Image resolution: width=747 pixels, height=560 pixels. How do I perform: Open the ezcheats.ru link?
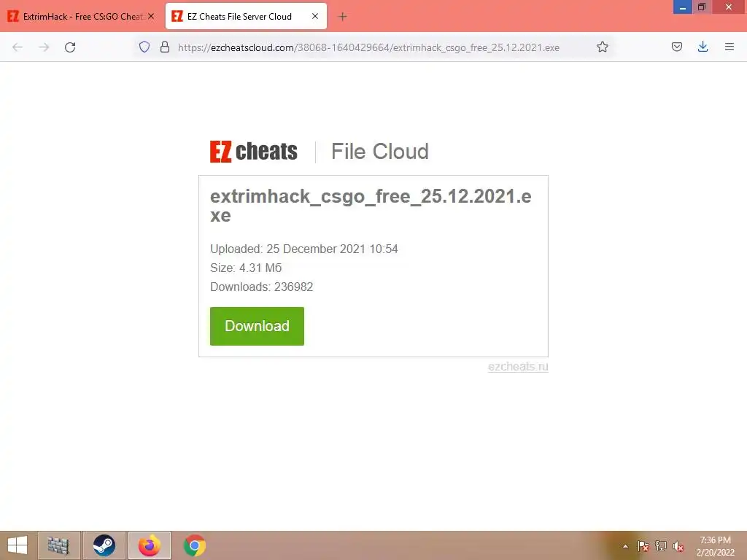[x=518, y=367]
